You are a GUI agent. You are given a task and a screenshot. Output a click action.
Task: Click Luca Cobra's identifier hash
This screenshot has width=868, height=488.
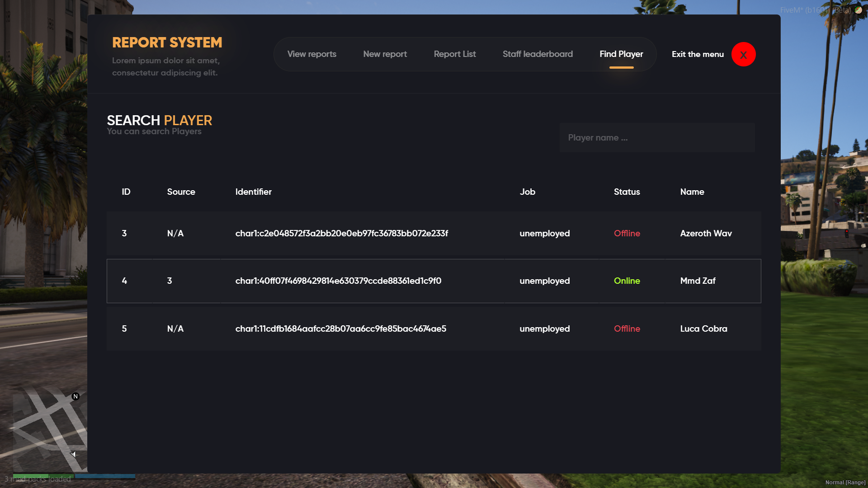[340, 328]
